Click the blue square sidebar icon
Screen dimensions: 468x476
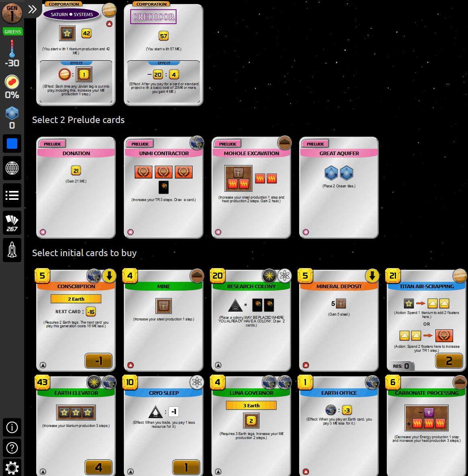point(12,143)
